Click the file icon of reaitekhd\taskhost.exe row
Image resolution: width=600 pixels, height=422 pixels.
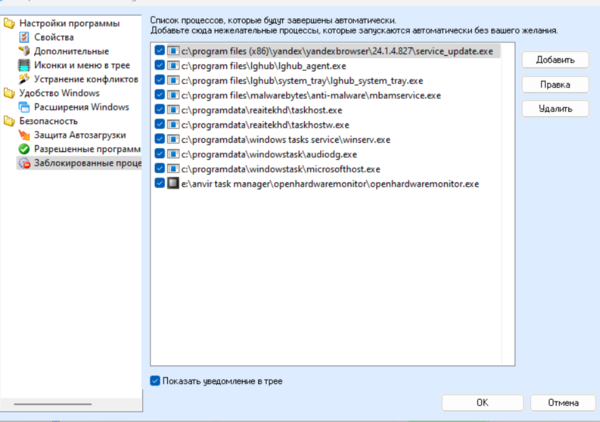click(173, 110)
